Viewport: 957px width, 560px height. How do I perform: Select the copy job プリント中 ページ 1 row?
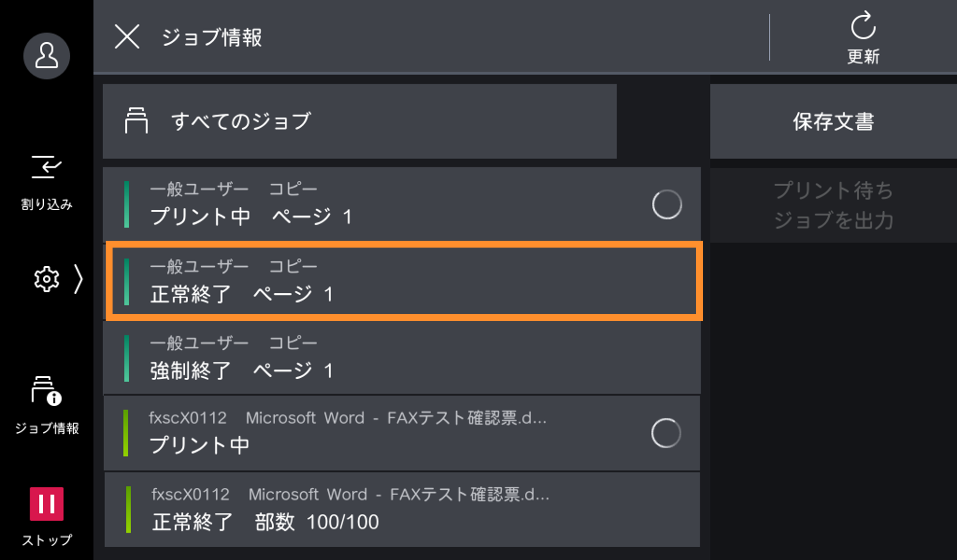[374, 204]
